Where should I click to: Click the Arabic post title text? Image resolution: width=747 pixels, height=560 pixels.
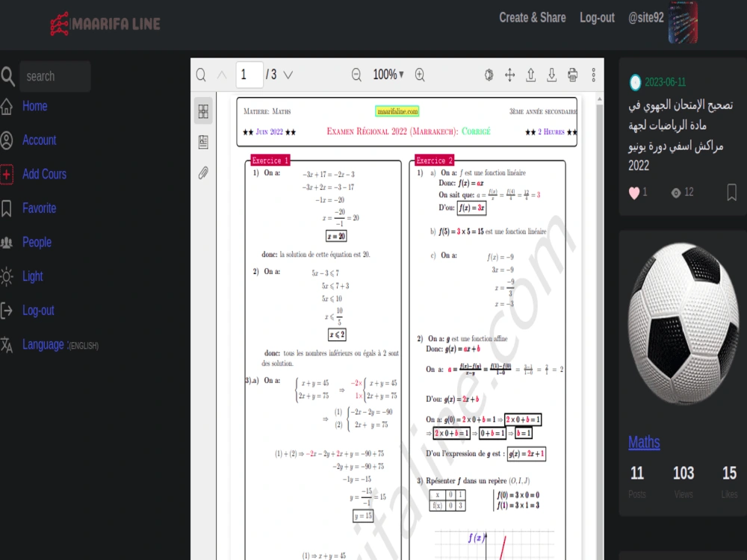point(681,134)
